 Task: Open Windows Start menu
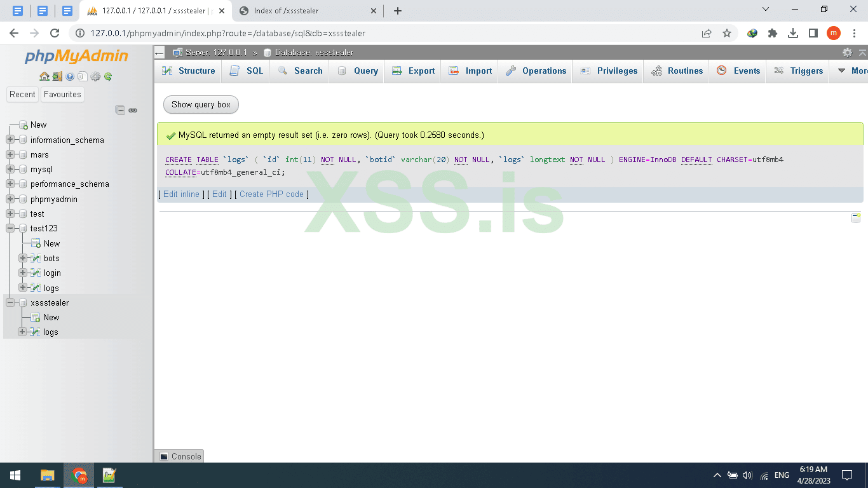15,475
